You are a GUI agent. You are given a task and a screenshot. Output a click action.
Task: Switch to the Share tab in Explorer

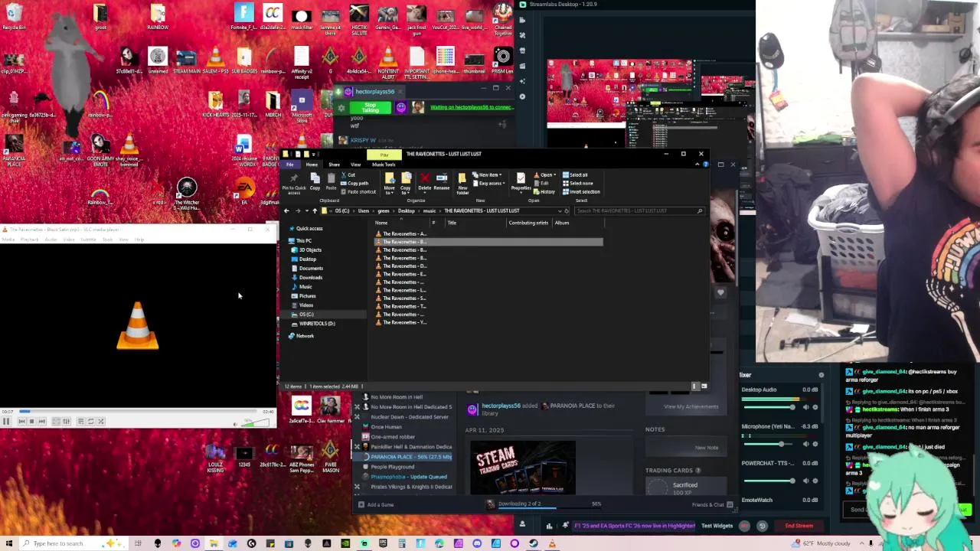(x=334, y=165)
